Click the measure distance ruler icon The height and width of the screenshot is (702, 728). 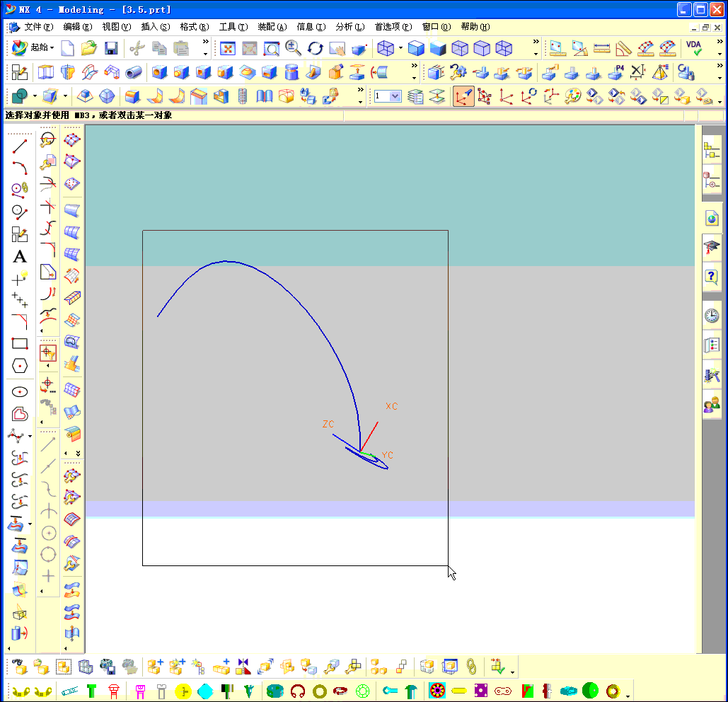pyautogui.click(x=601, y=48)
